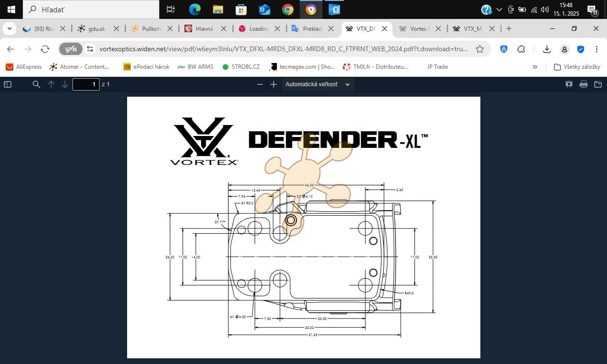Open the Wi-Fi network settings tray icon
This screenshot has width=607, height=364.
534,9
